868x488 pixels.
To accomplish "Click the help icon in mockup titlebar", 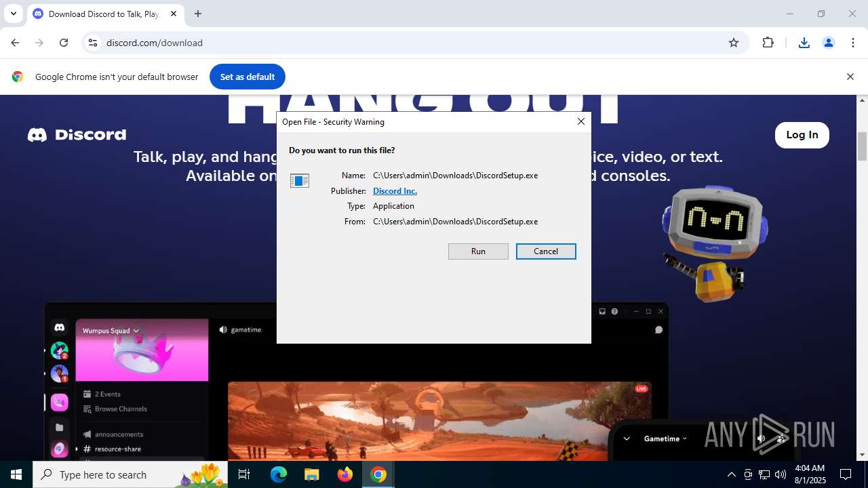I will coord(614,312).
